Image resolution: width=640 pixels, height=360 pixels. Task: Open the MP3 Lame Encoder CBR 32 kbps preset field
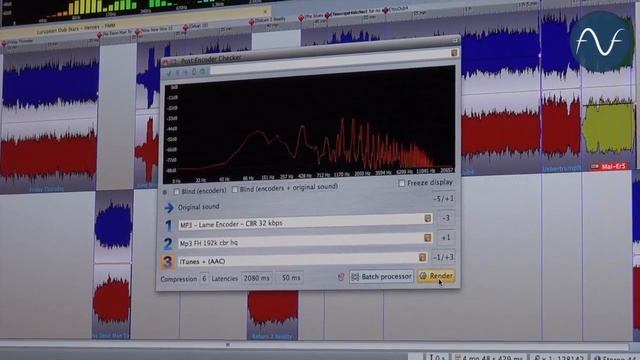coord(305,222)
